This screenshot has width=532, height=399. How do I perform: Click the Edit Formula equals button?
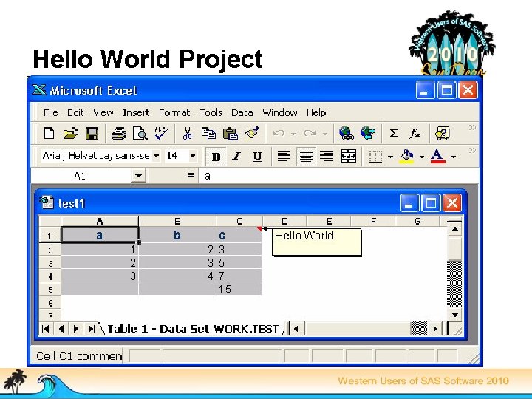pos(191,175)
